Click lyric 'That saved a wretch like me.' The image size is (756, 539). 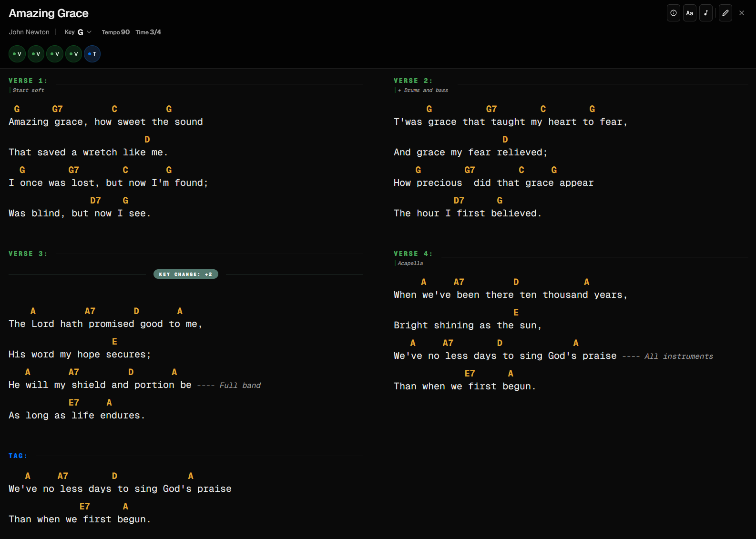pos(88,153)
